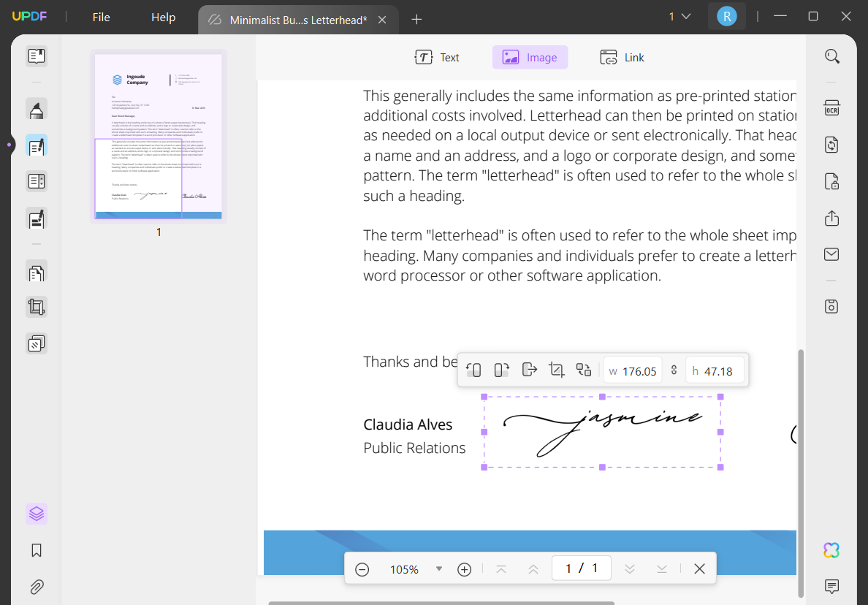Replace the selected signature image

click(583, 370)
